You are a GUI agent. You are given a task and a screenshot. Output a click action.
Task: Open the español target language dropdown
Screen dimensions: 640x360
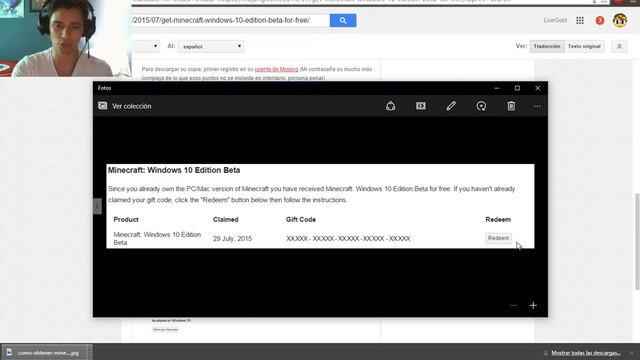(211, 47)
